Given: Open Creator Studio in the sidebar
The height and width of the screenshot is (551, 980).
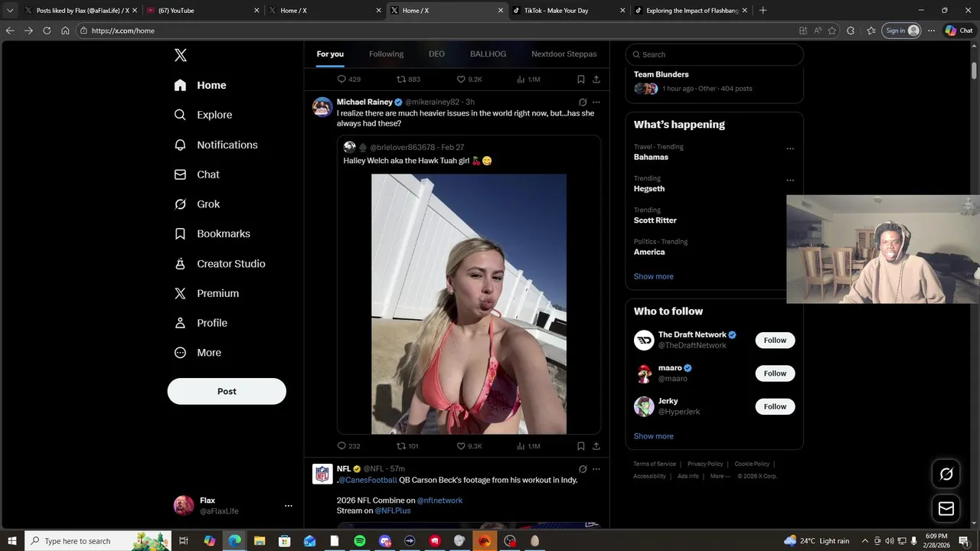Looking at the screenshot, I should 219,263.
